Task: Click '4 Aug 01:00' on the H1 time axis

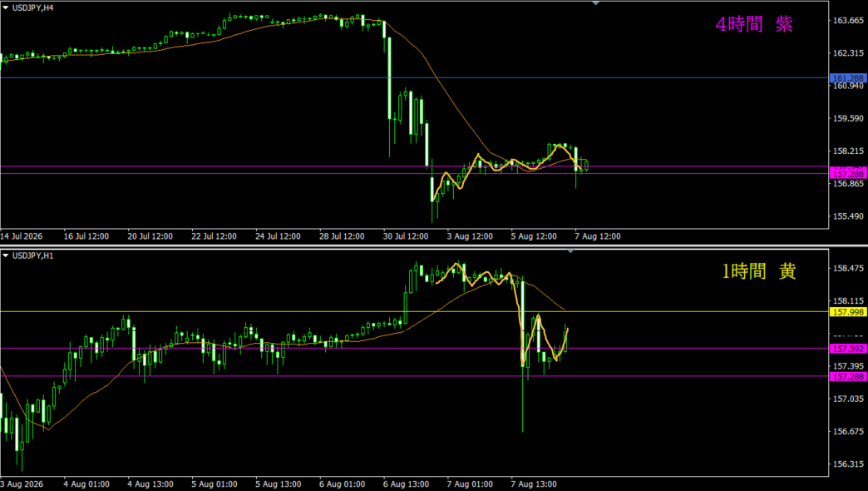Action: (x=86, y=484)
